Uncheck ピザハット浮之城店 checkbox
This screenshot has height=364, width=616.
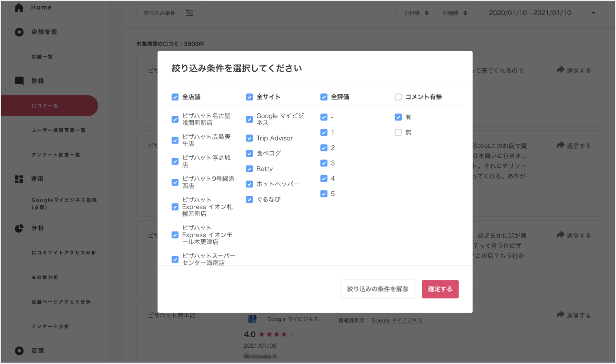pos(175,161)
